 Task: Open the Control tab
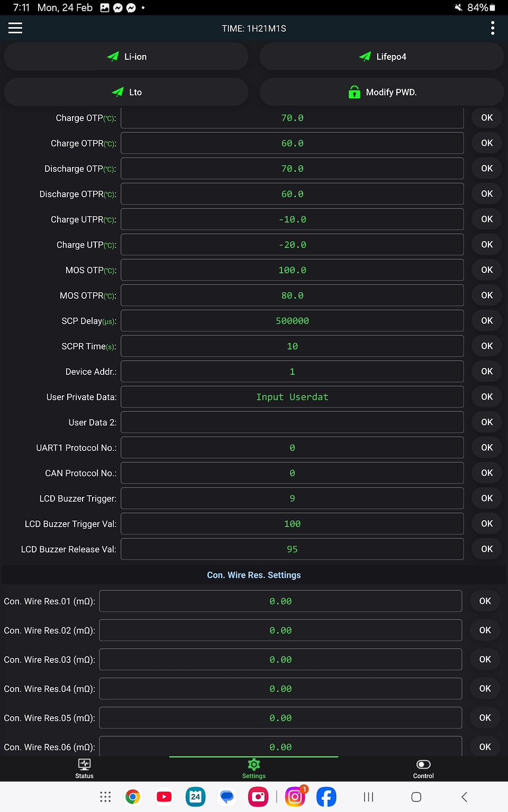point(423,769)
